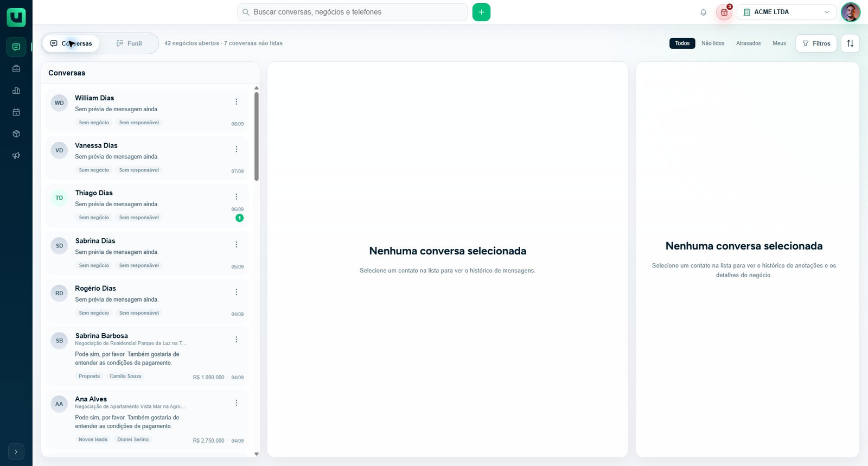This screenshot has height=466, width=868.
Task: Open the megaphone campaigns sidebar icon
Action: (x=16, y=156)
